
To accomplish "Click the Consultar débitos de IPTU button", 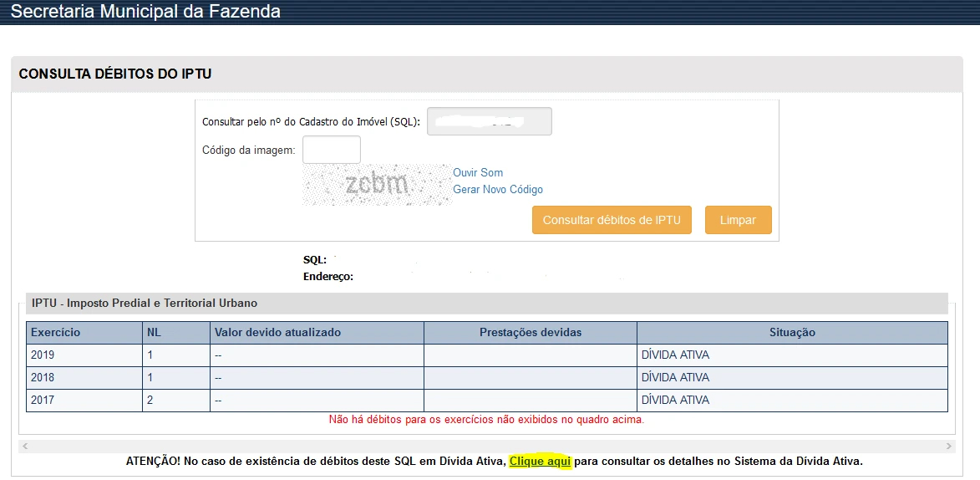I will point(612,220).
